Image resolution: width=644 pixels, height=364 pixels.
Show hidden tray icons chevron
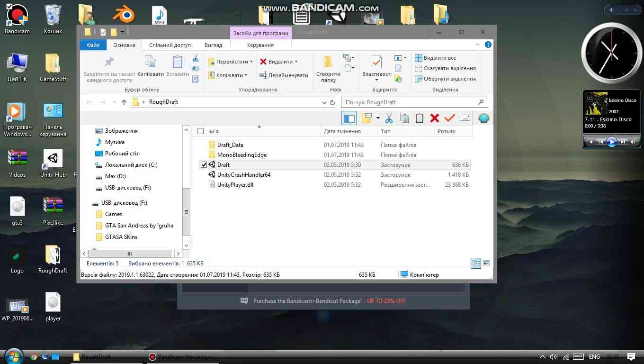(543, 357)
